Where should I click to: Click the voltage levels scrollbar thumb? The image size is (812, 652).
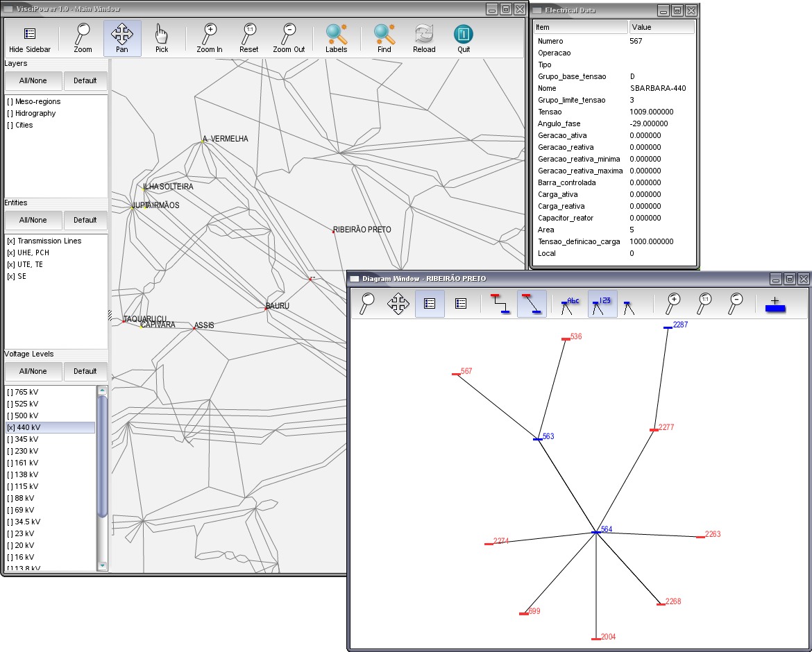click(102, 456)
